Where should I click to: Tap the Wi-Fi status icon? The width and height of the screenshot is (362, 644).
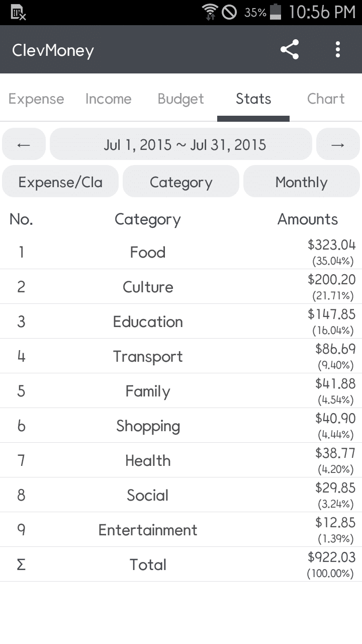pyautogui.click(x=209, y=12)
